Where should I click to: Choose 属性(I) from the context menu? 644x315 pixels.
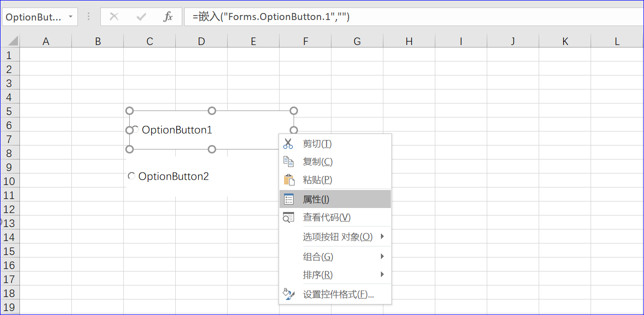[x=324, y=198]
